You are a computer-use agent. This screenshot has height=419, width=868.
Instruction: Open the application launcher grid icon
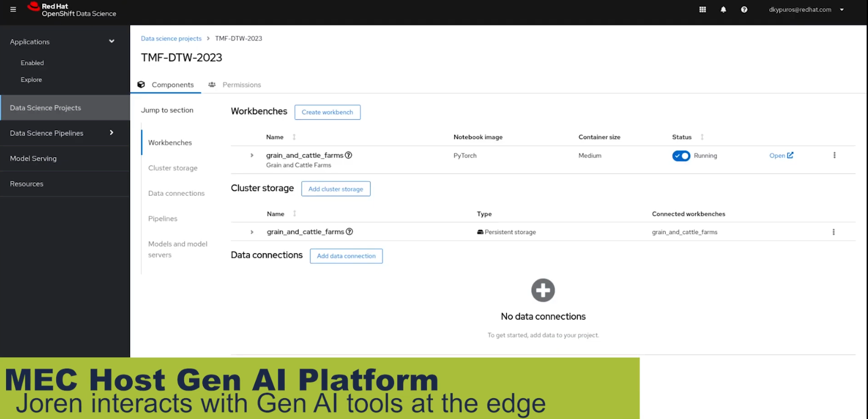click(x=702, y=9)
